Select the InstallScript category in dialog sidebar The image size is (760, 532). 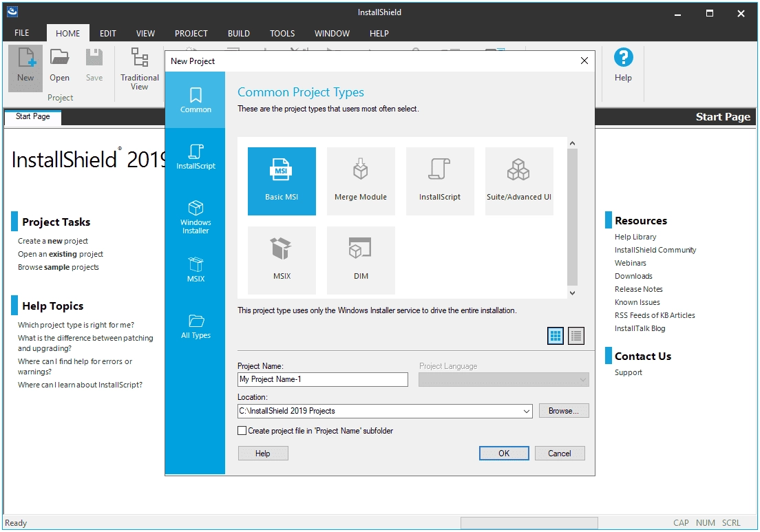(x=196, y=156)
